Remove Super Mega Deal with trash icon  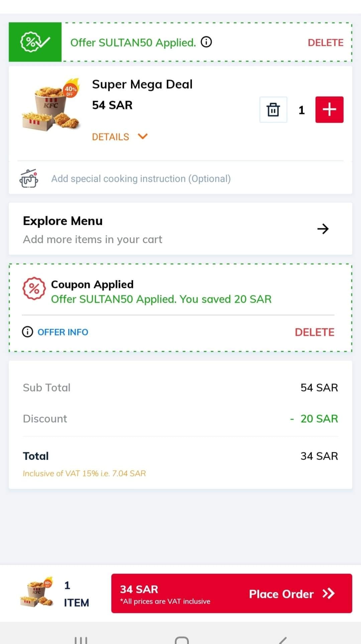(273, 110)
